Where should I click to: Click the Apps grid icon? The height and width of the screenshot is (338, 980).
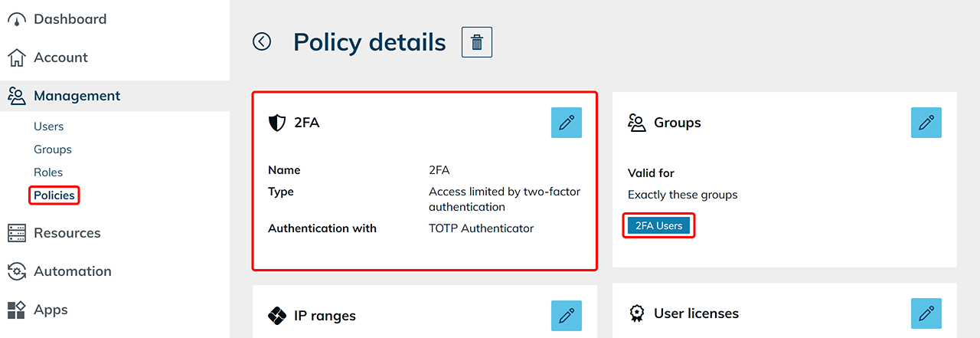click(16, 310)
